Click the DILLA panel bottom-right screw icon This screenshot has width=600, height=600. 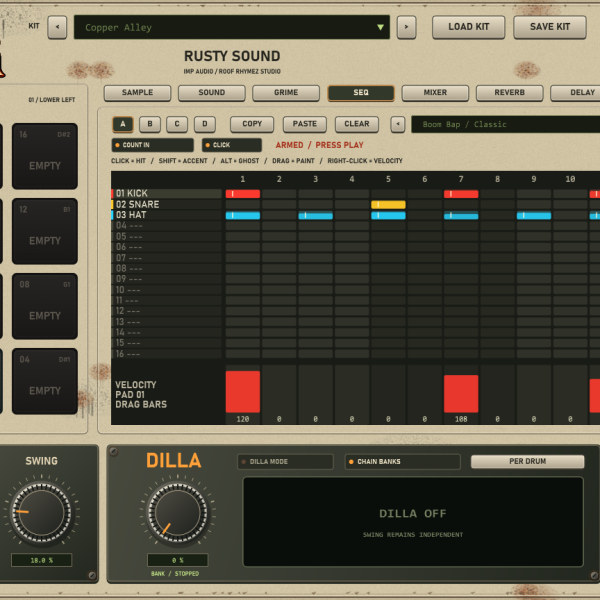[x=594, y=575]
